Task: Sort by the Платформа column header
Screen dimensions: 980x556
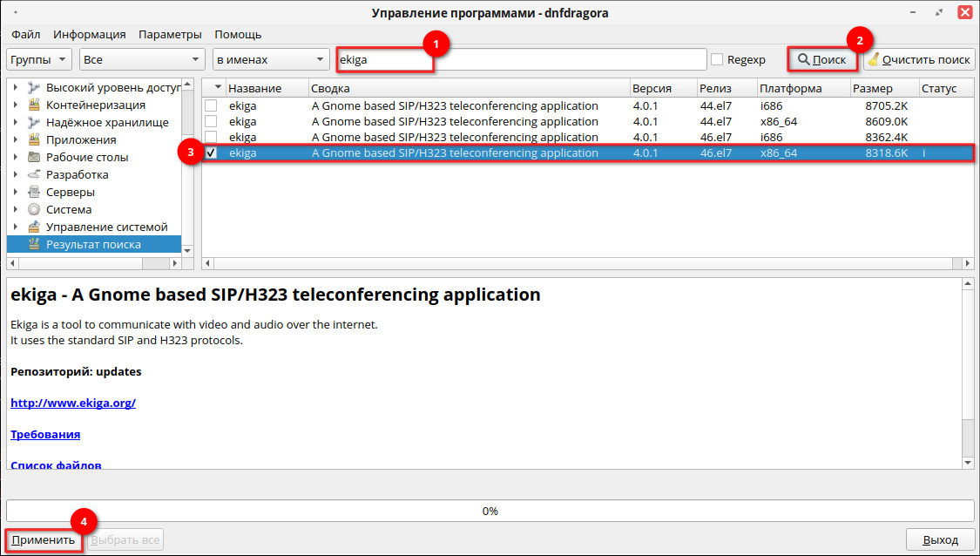Action: [804, 88]
